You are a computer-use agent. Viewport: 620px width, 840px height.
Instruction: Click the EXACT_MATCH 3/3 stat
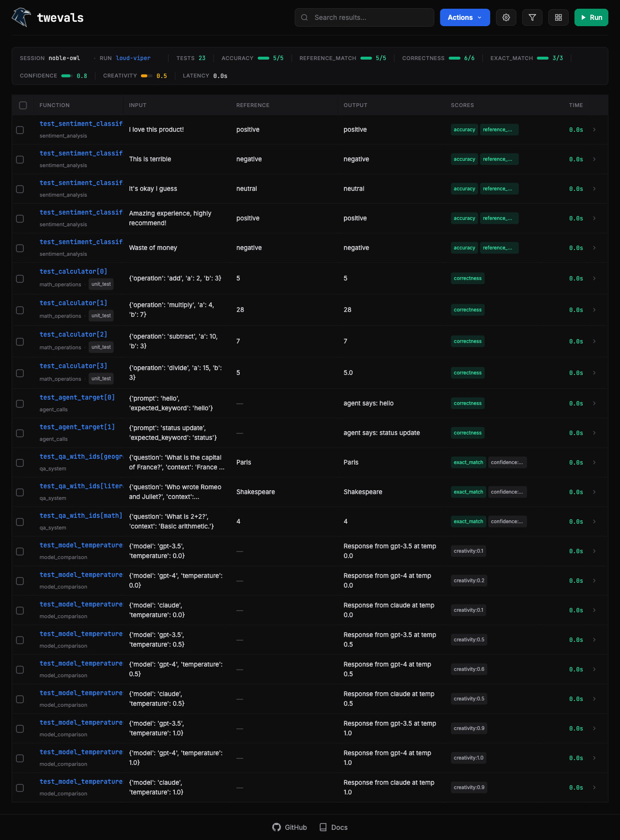tap(527, 58)
